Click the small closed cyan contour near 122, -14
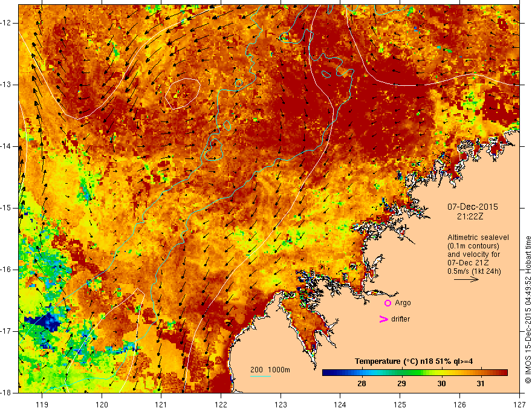 (213, 149)
